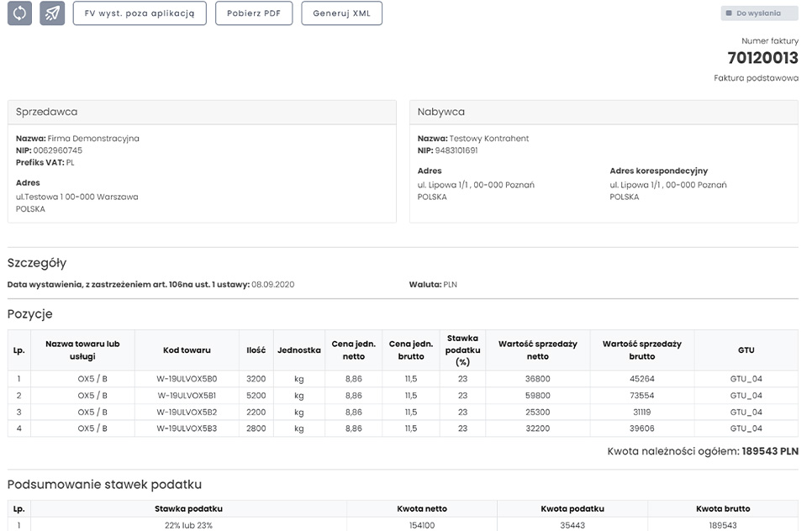Click the 'Do wysłania' status badge

click(758, 13)
